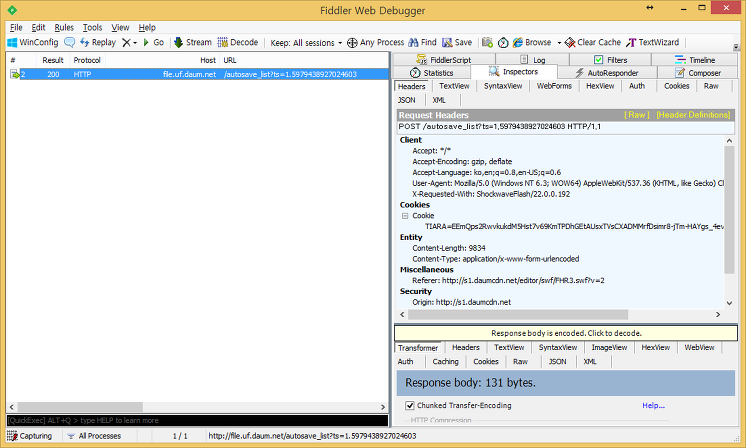746x448 pixels.
Task: Click the Result column header
Action: click(x=53, y=60)
